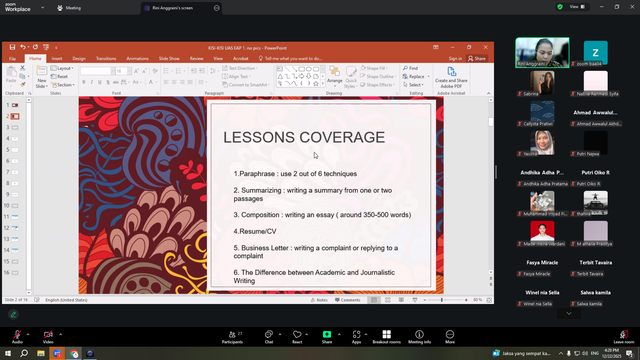Open the Zoom View button
The height and width of the screenshot is (360, 640).
coord(577,7)
